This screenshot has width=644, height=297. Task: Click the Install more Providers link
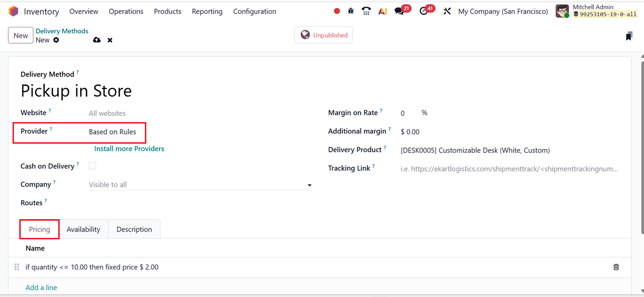[129, 148]
